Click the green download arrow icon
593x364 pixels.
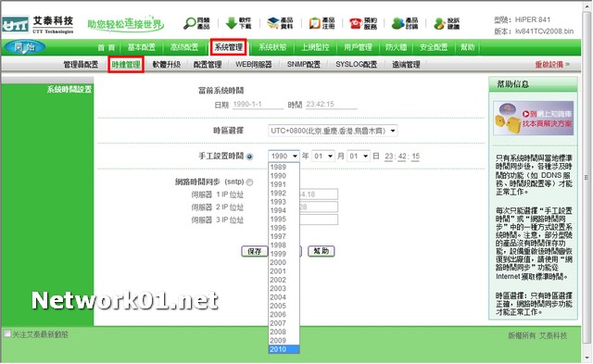tap(231, 23)
